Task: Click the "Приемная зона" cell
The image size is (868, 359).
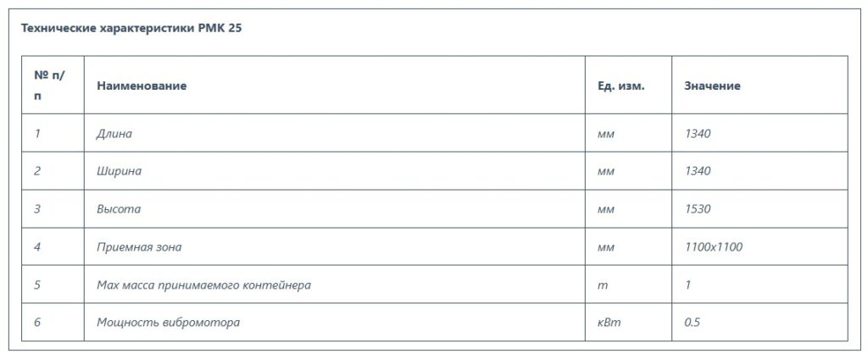Action: (139, 247)
